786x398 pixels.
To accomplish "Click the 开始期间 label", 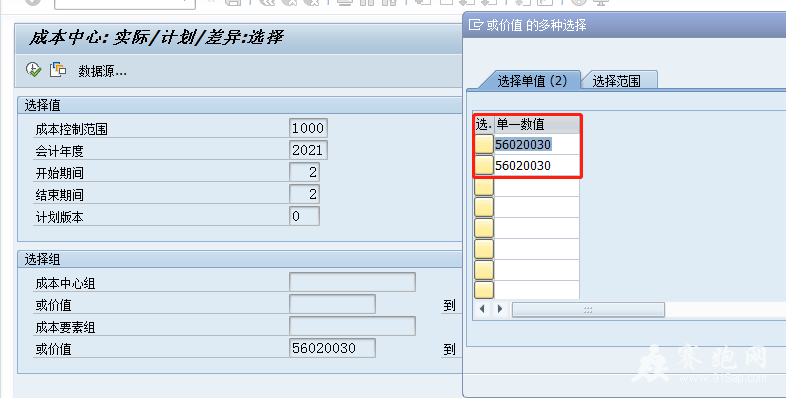I will (59, 173).
